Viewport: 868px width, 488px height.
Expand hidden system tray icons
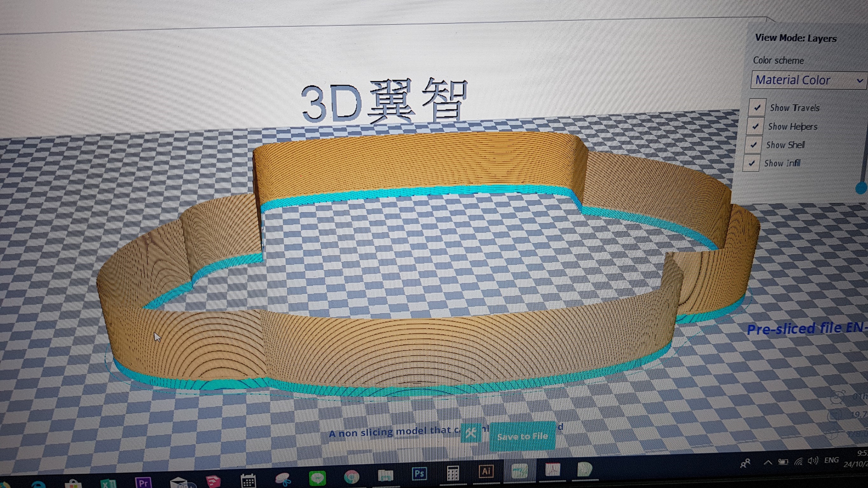tap(768, 463)
